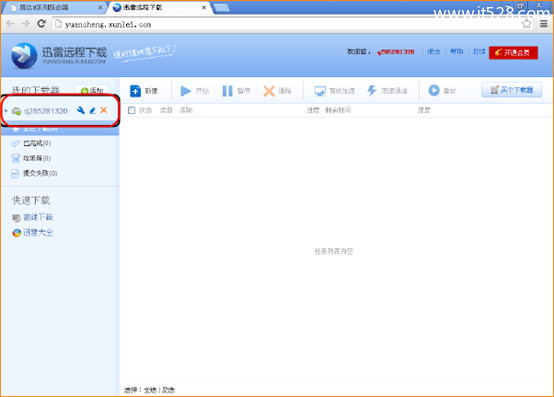The height and width of the screenshot is (397, 554).
Task: Click the browser forward arrow
Action: 25,24
